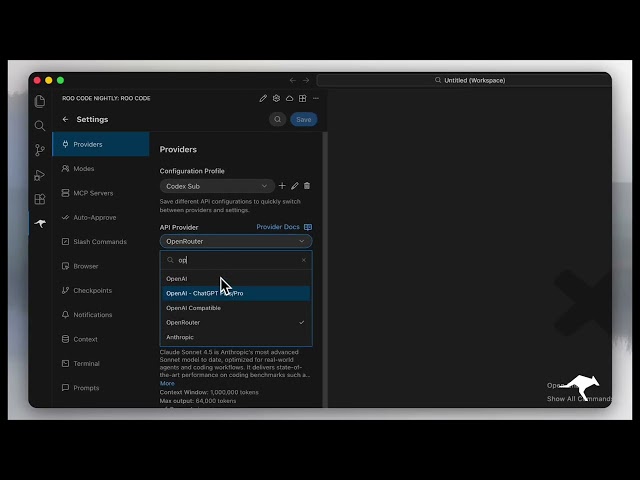Expand the Codex Sub profile dropdown

point(217,186)
